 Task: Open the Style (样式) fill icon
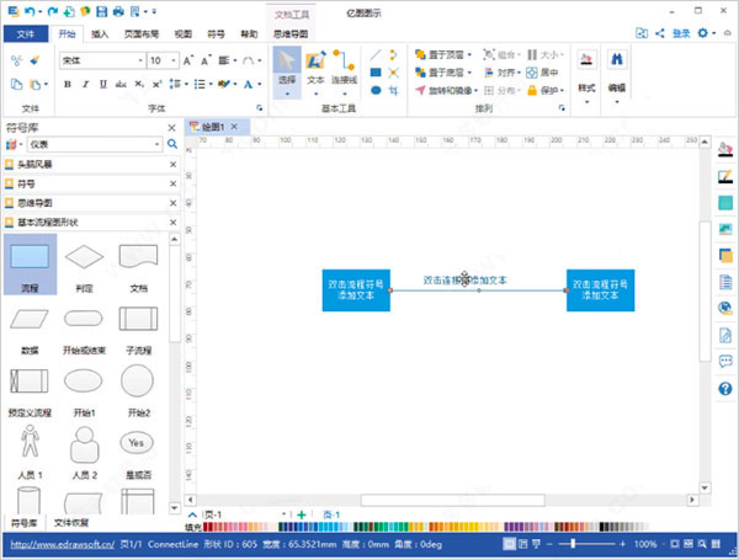tap(586, 60)
